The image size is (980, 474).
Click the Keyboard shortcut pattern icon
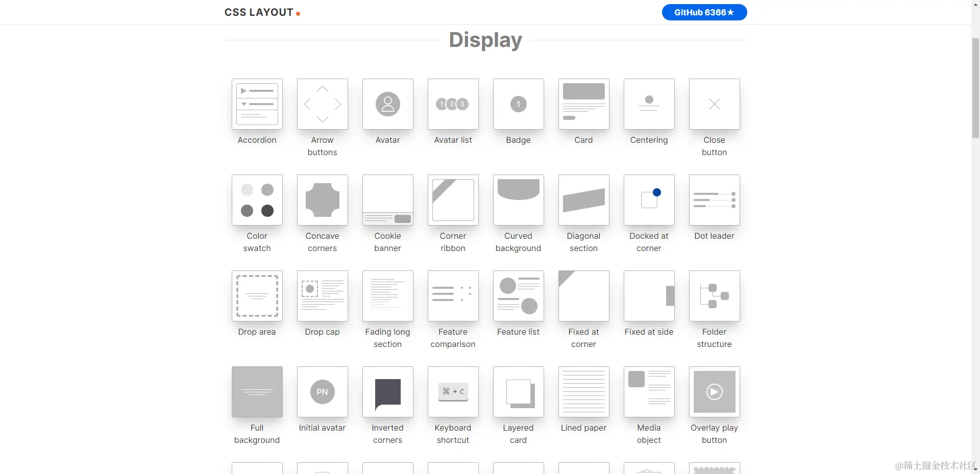tap(453, 392)
